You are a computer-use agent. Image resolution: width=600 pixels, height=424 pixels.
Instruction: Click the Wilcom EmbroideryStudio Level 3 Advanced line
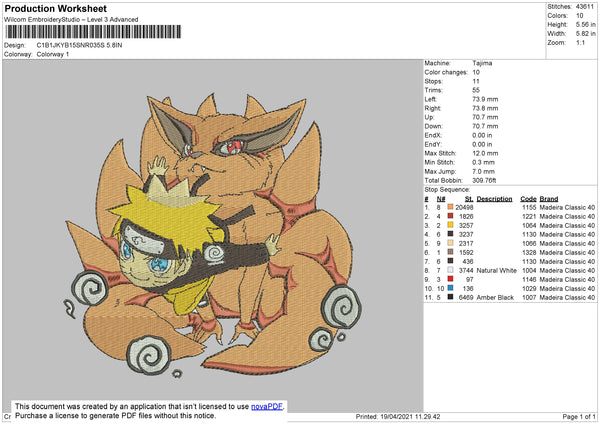coord(71,20)
